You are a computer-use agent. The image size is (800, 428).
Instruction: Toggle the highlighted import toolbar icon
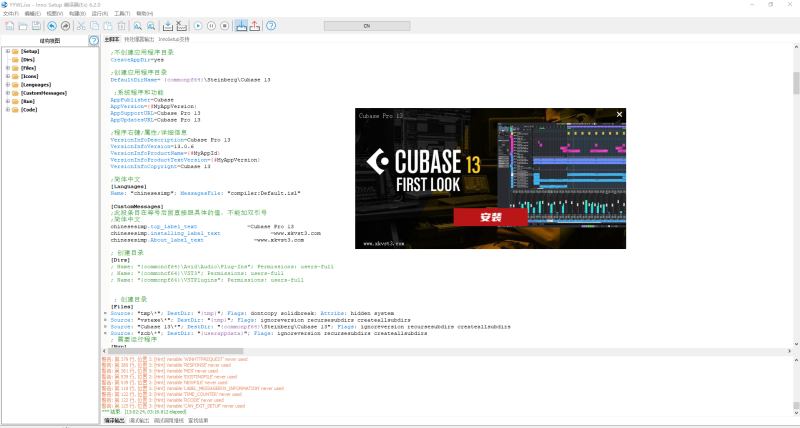point(241,26)
